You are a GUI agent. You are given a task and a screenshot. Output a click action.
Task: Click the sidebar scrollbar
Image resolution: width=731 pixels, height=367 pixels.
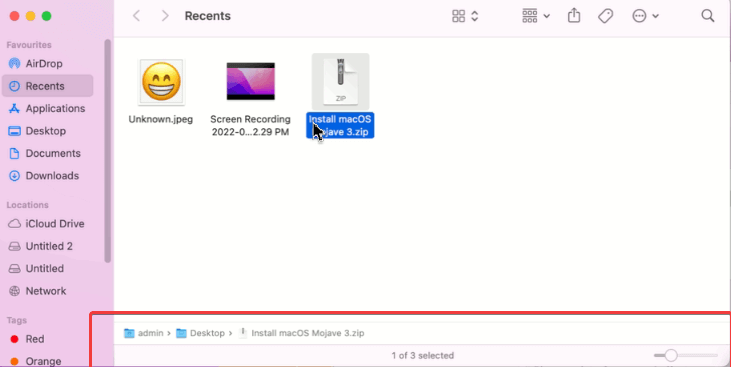[x=108, y=151]
